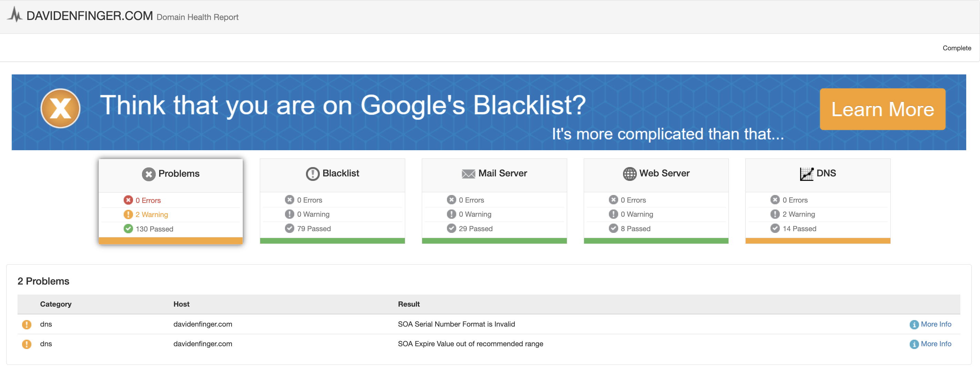
Task: Click the MxToolbox pulse logo icon
Action: (x=15, y=15)
